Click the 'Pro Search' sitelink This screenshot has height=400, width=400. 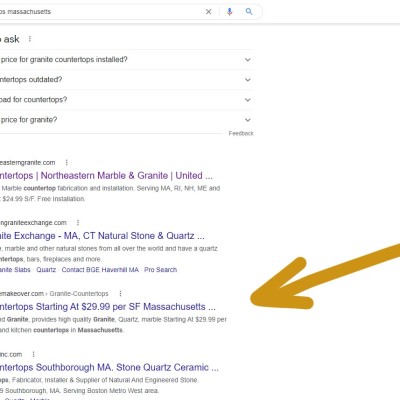pos(161,270)
